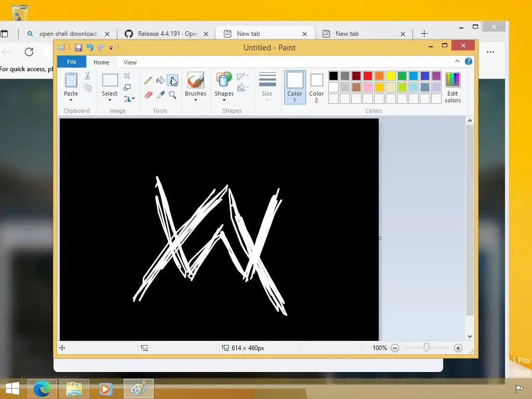Viewport: 532px width, 399px height.
Task: Open the Shapes dropdown arrow
Action: click(224, 100)
